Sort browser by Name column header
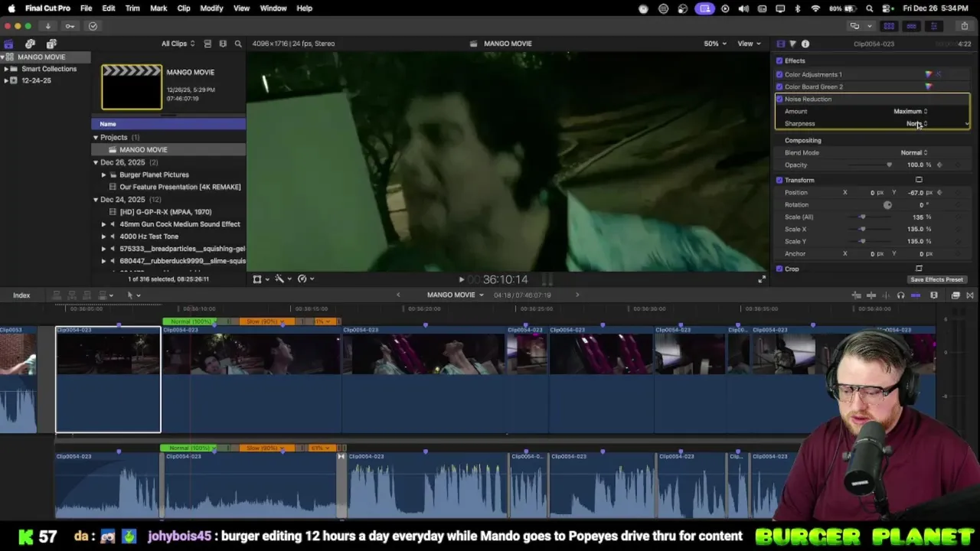This screenshot has height=551, width=980. click(x=168, y=124)
